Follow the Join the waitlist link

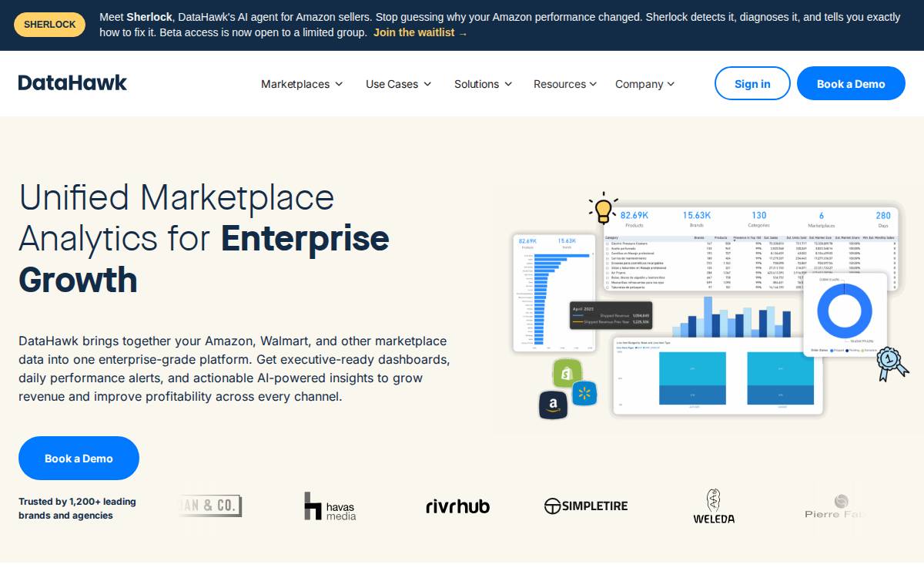[420, 32]
